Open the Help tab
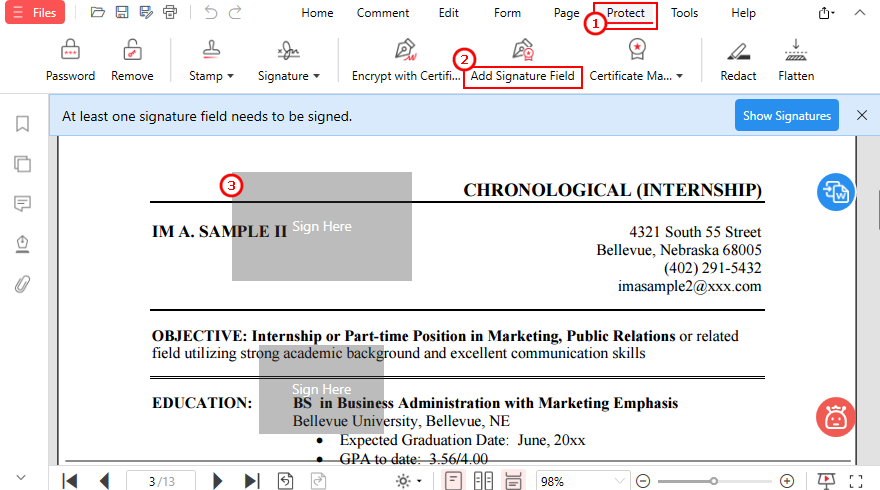This screenshot has width=880, height=490. click(743, 13)
